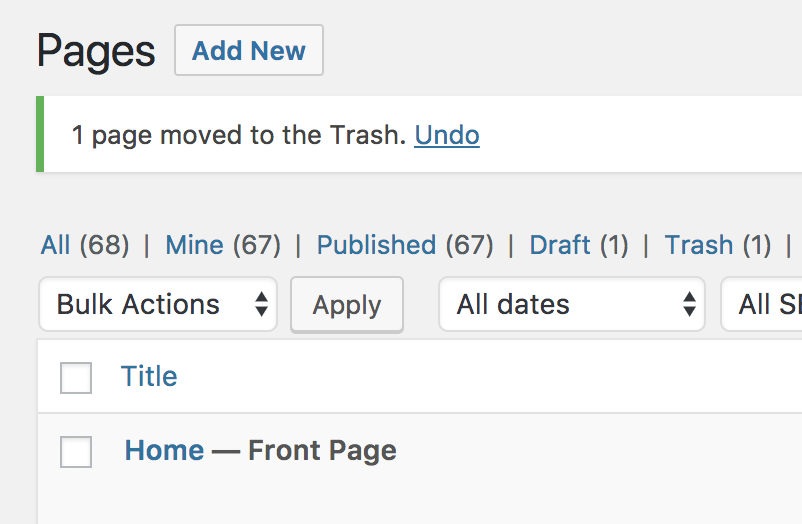
Task: Open the Home page title link
Action: point(164,451)
